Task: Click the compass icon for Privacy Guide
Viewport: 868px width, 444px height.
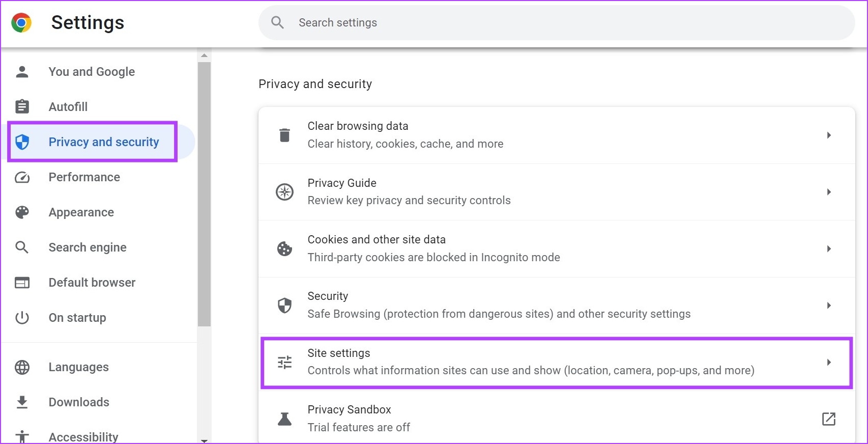Action: (284, 192)
